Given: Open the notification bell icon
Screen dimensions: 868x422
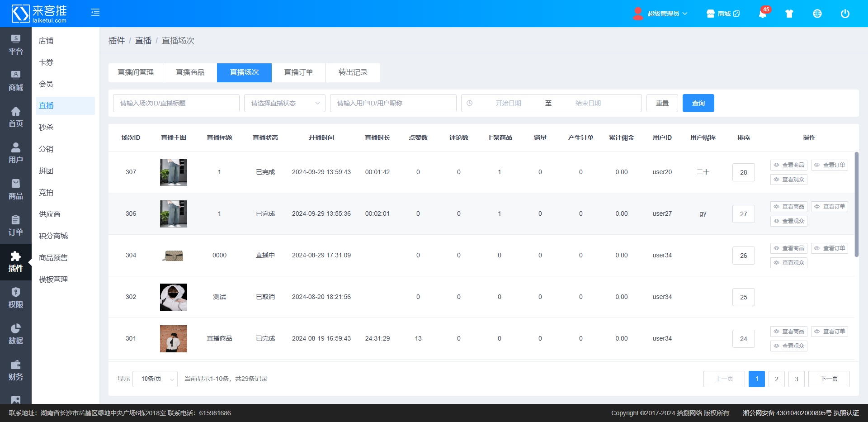Looking at the screenshot, I should (x=763, y=14).
